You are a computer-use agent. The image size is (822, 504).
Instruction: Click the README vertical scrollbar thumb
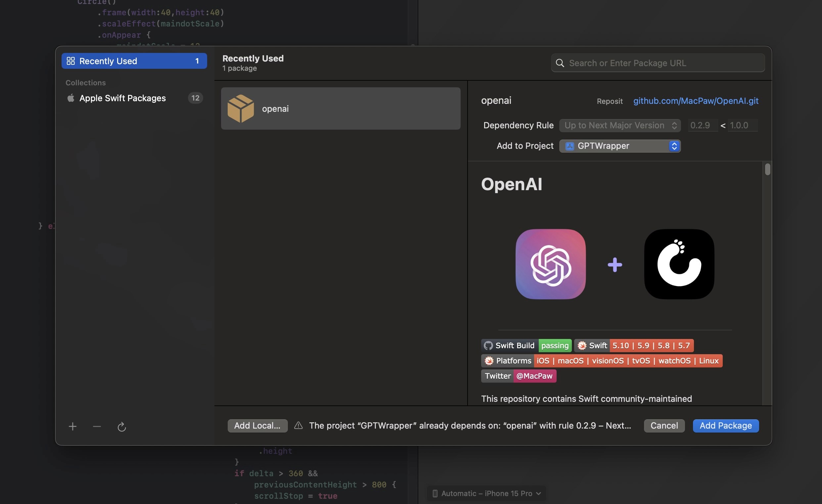coord(767,169)
